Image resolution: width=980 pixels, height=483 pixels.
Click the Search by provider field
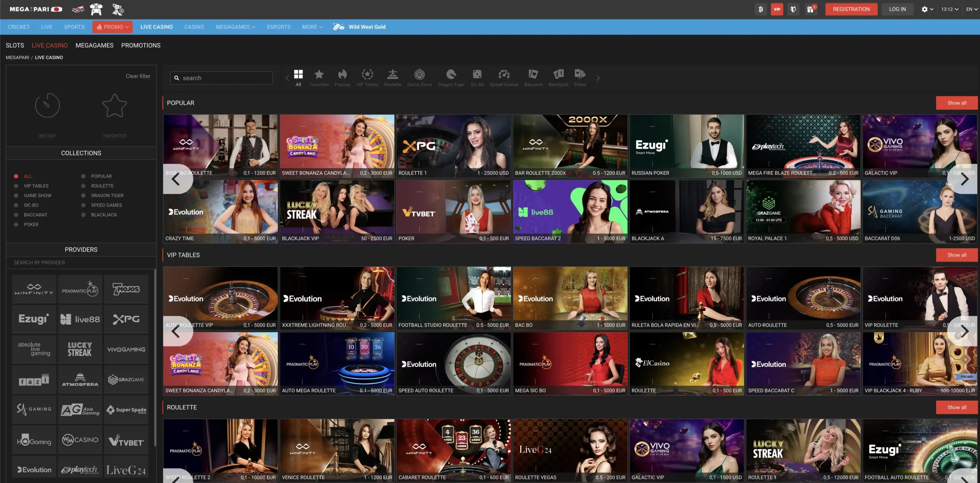click(81, 263)
